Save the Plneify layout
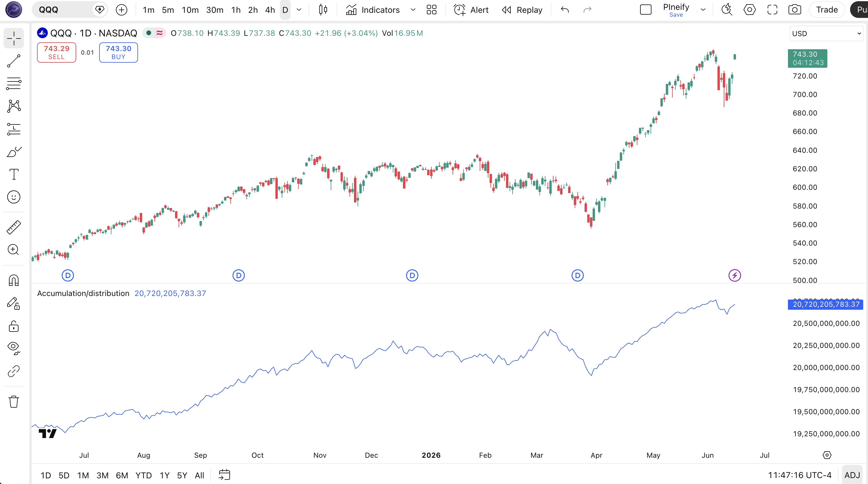 (x=676, y=15)
